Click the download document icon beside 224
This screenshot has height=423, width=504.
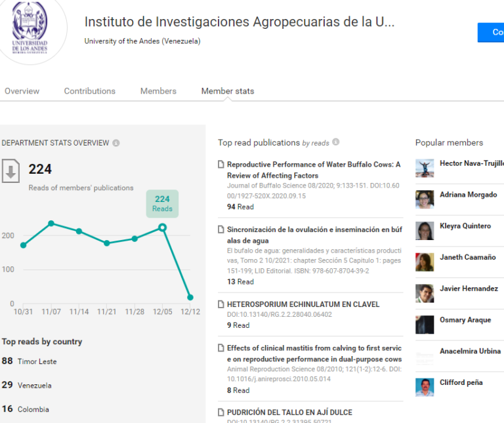[10, 171]
